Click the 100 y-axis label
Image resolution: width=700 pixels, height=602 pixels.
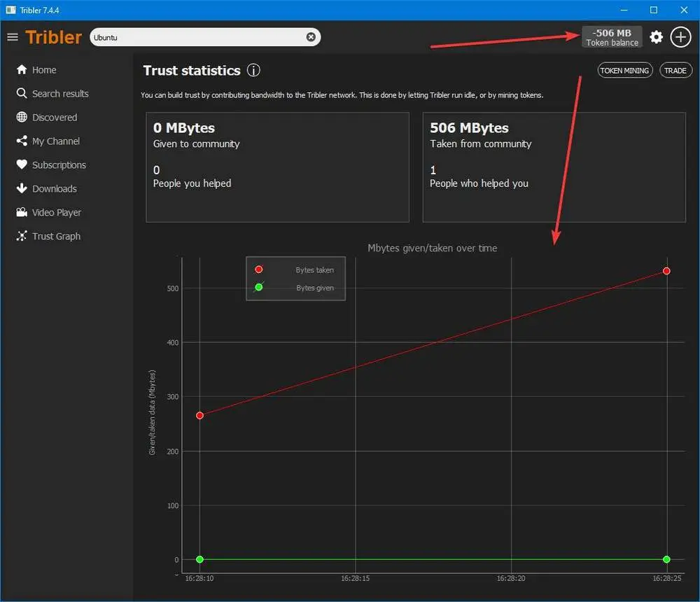pos(173,505)
